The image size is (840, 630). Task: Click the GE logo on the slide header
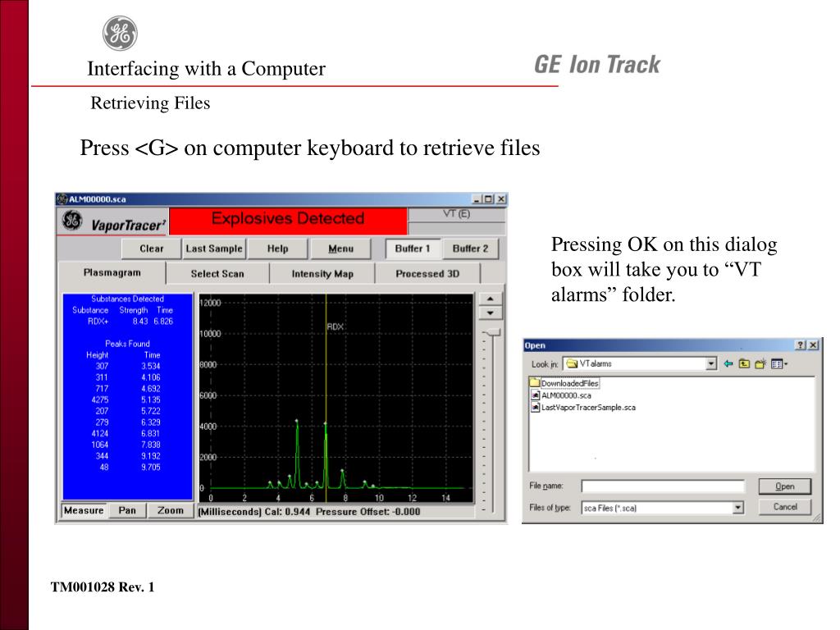tap(120, 33)
